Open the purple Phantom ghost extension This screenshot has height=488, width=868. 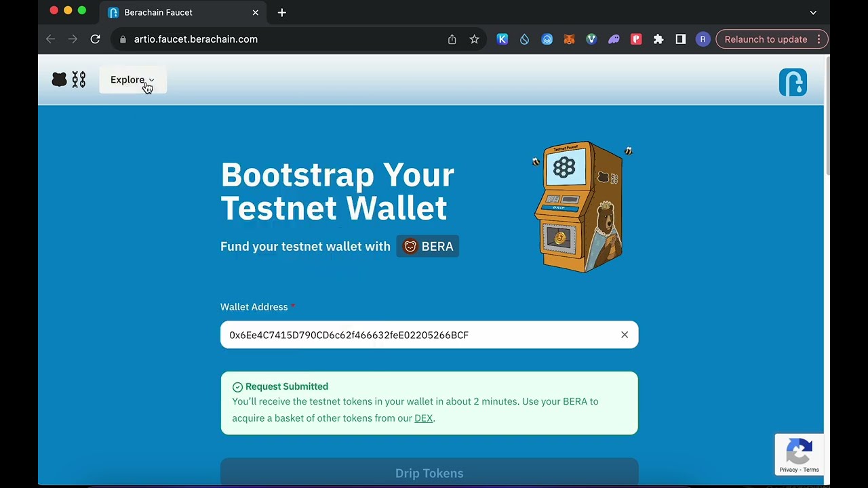click(614, 39)
